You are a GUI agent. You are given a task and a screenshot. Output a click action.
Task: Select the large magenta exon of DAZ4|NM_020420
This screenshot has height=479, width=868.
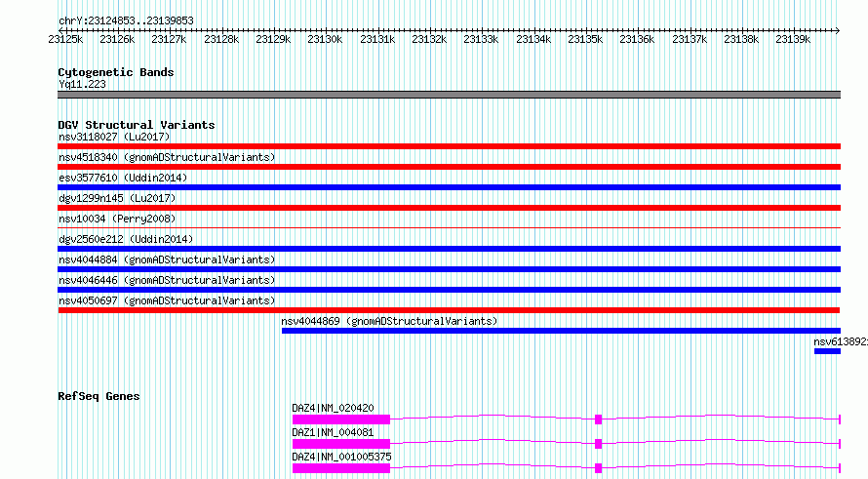pos(341,419)
